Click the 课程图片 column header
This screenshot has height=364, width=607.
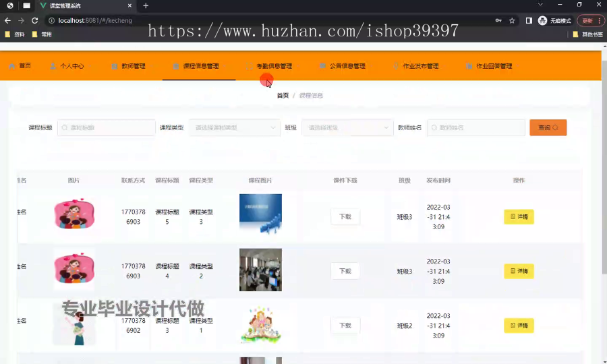pyautogui.click(x=260, y=180)
